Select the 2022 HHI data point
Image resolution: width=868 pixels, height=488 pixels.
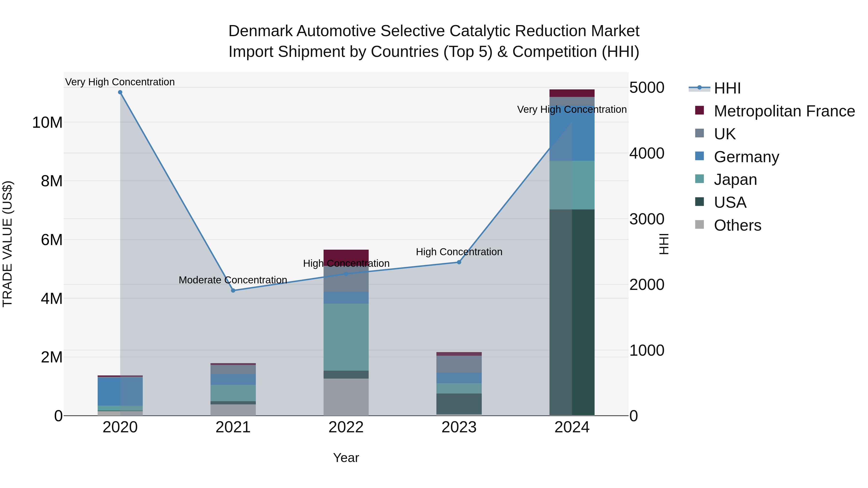(x=346, y=274)
